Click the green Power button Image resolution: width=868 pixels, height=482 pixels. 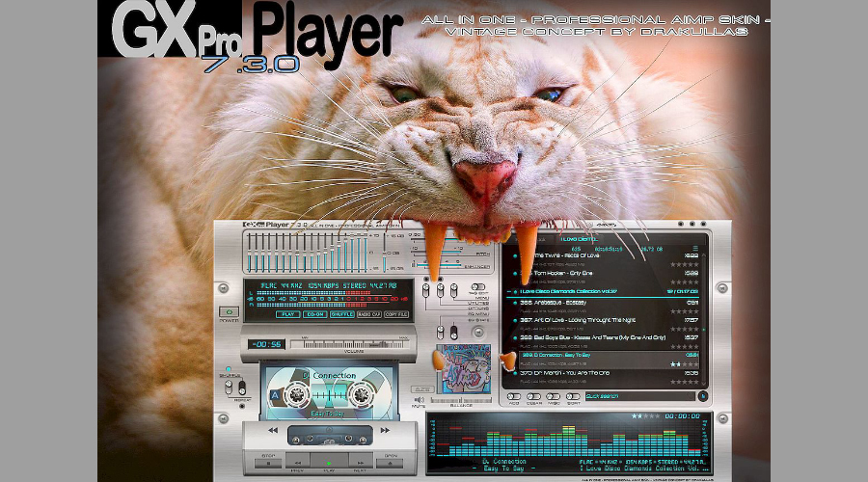click(230, 312)
